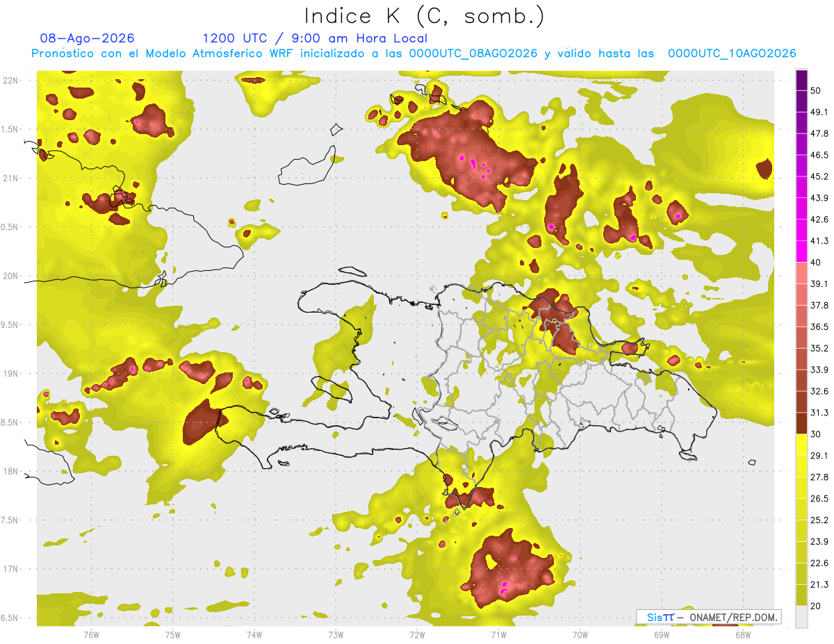This screenshot has width=834, height=644.
Task: Click the '71W' longitude label
Action: 498,634
